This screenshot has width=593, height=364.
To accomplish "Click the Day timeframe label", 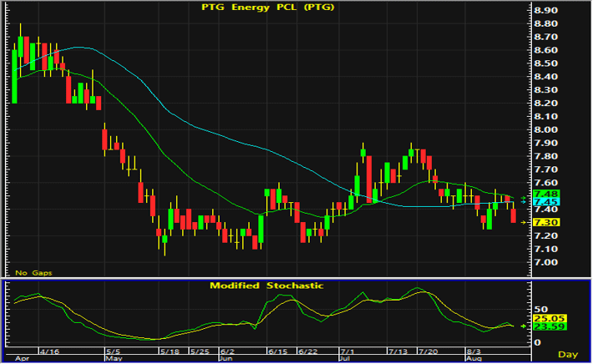I will [x=568, y=355].
